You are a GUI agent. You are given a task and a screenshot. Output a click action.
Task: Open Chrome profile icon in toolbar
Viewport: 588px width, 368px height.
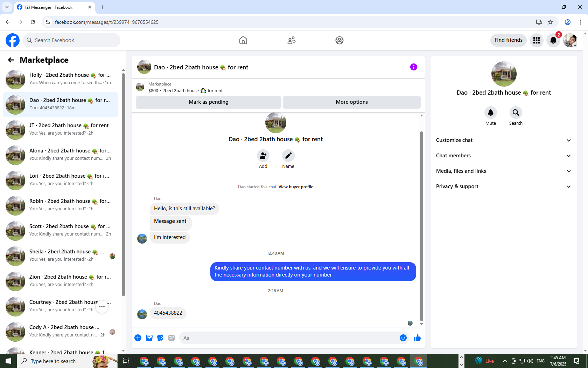pyautogui.click(x=568, y=22)
